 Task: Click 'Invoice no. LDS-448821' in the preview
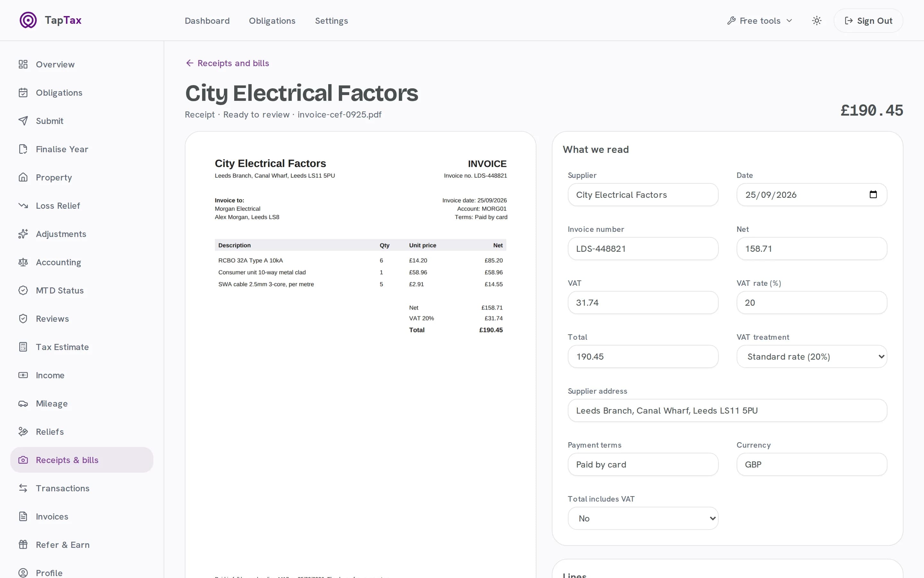pyautogui.click(x=475, y=175)
